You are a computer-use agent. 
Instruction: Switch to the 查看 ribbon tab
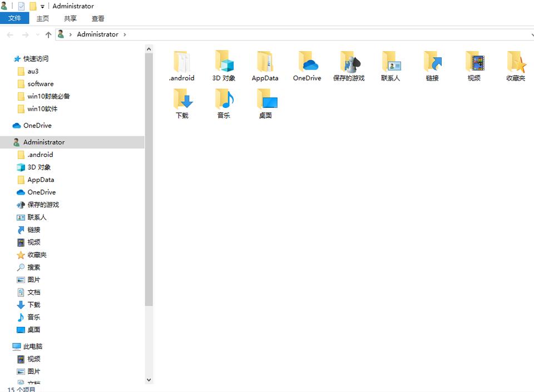pyautogui.click(x=98, y=18)
